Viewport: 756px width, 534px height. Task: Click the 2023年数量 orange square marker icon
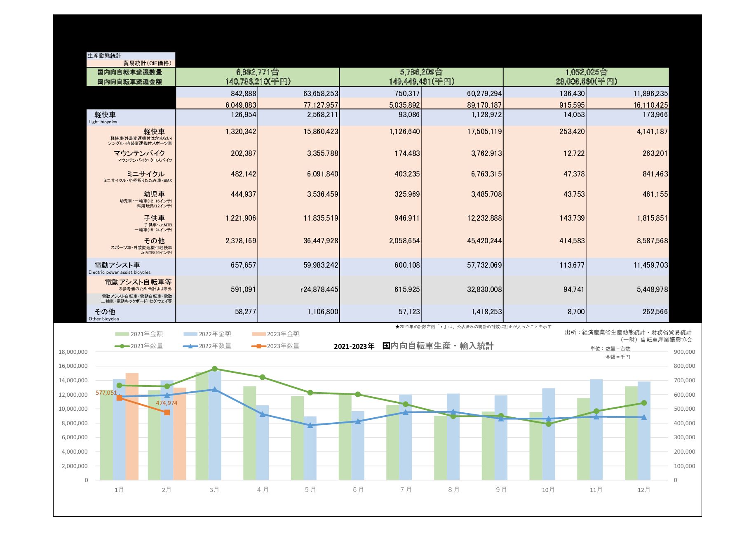[259, 346]
